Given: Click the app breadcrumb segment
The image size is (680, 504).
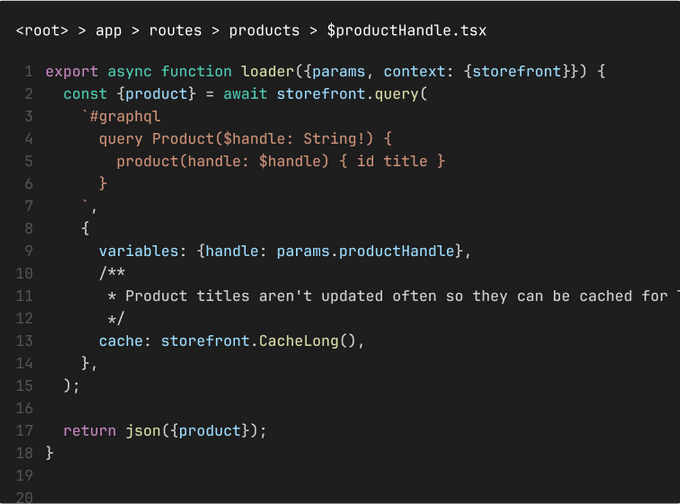Looking at the screenshot, I should coord(108,30).
